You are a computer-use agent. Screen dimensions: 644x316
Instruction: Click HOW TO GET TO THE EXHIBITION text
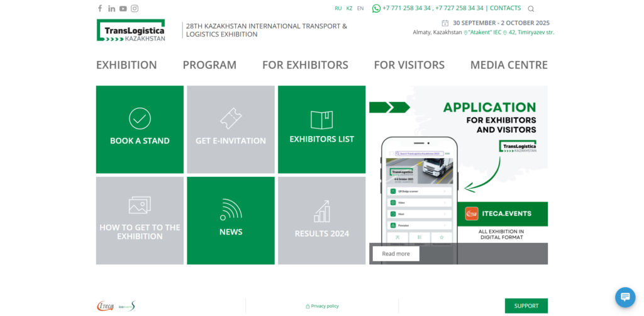pyautogui.click(x=140, y=232)
